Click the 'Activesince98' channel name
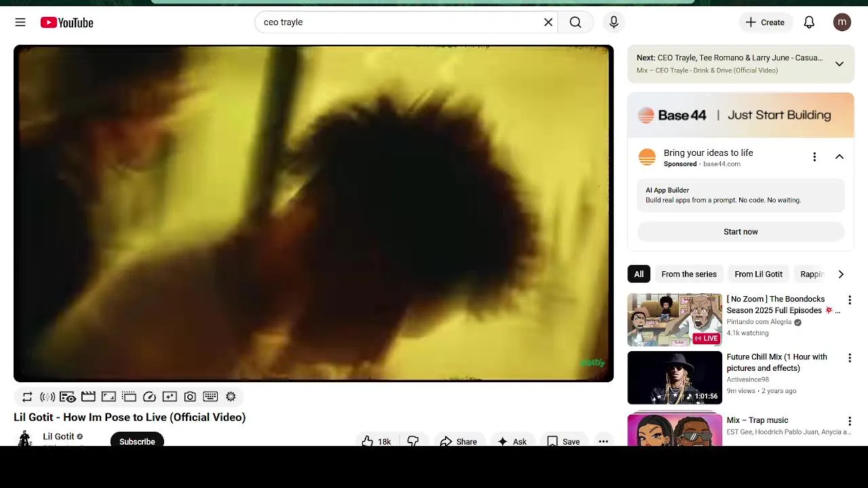 coord(748,380)
